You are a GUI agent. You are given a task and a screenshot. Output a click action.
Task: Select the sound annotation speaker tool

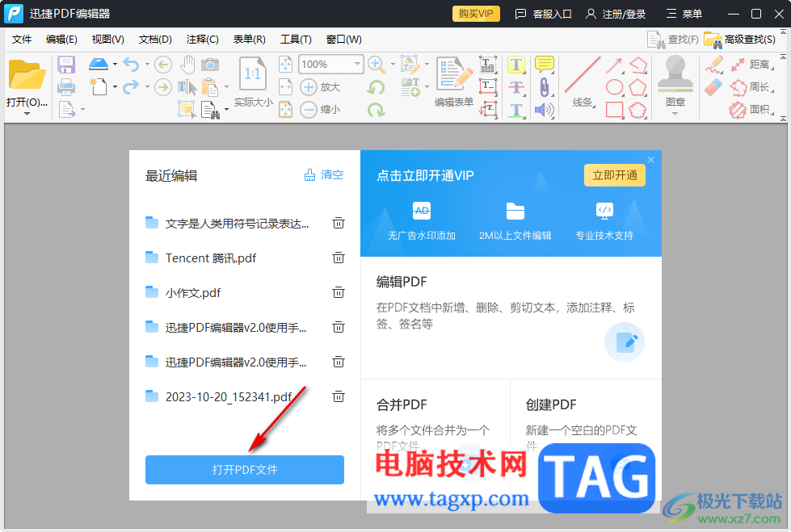[x=545, y=110]
